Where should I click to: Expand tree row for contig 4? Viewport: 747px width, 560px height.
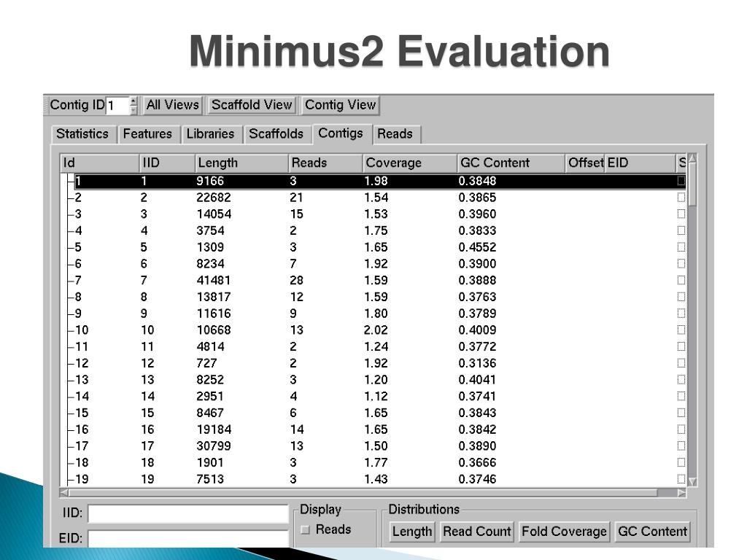(70, 231)
